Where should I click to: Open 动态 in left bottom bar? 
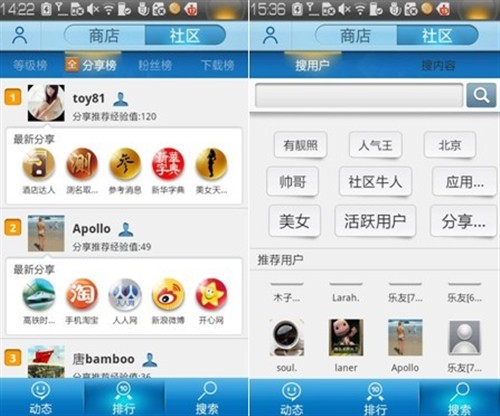41,397
